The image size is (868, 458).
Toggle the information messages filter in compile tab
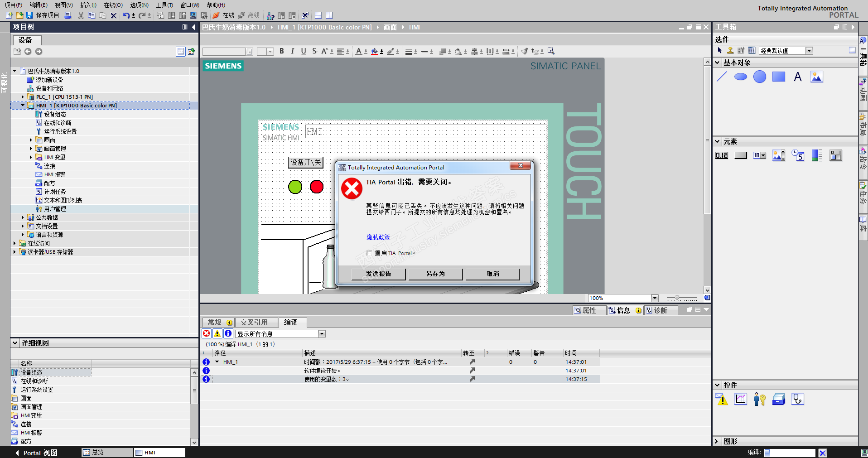click(228, 334)
